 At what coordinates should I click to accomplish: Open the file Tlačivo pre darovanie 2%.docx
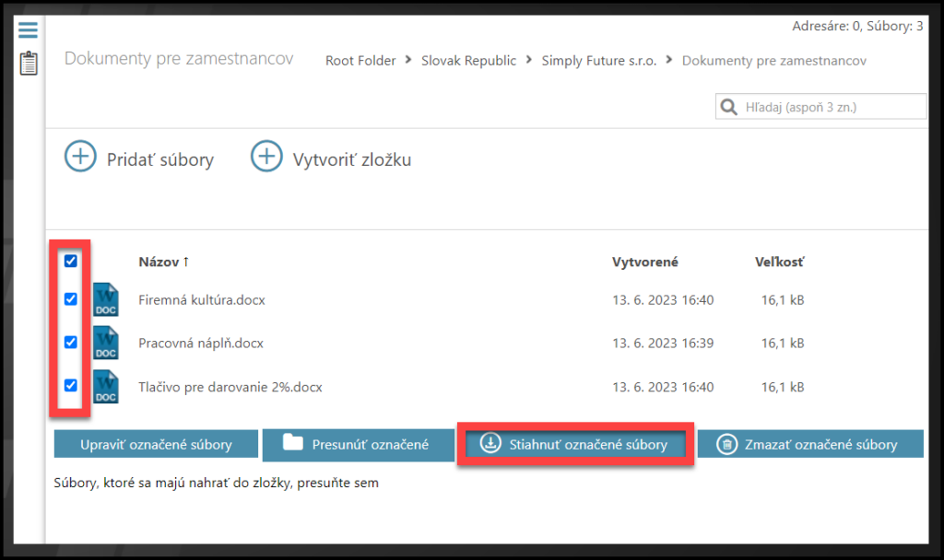pos(230,387)
